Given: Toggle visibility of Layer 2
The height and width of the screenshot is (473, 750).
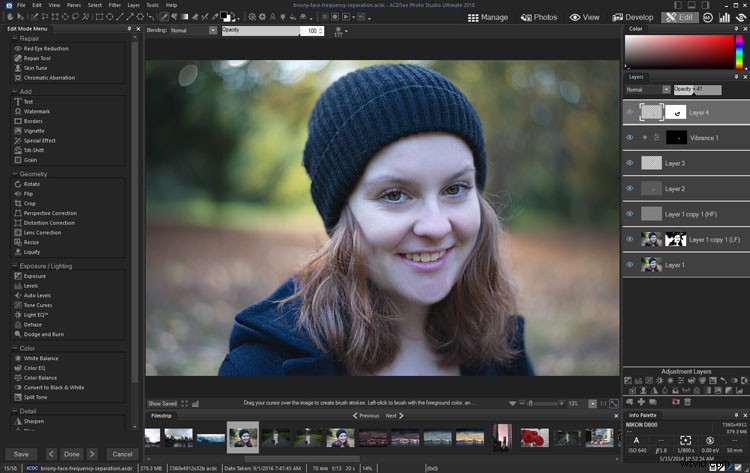Looking at the screenshot, I should click(630, 188).
